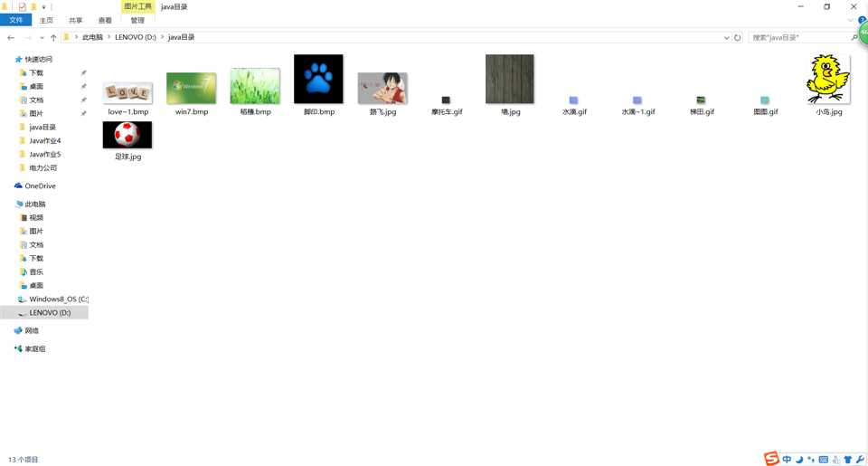Open the quick access toolbar customize dropdown

click(43, 7)
